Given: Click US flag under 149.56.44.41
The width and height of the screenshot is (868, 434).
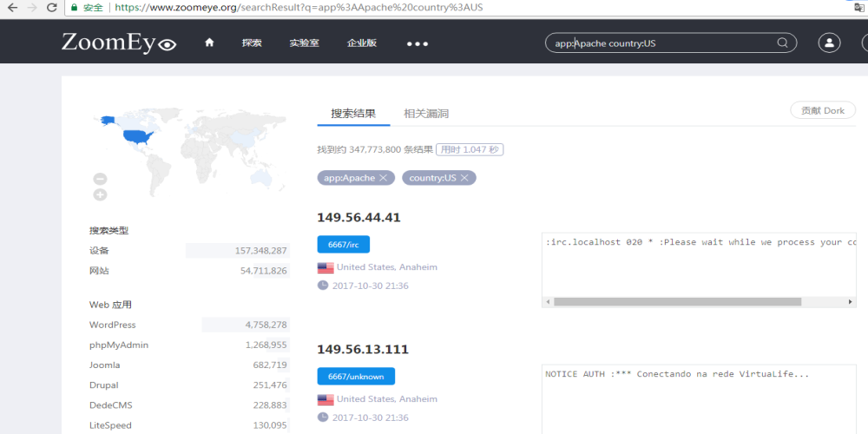Looking at the screenshot, I should pyautogui.click(x=325, y=268).
